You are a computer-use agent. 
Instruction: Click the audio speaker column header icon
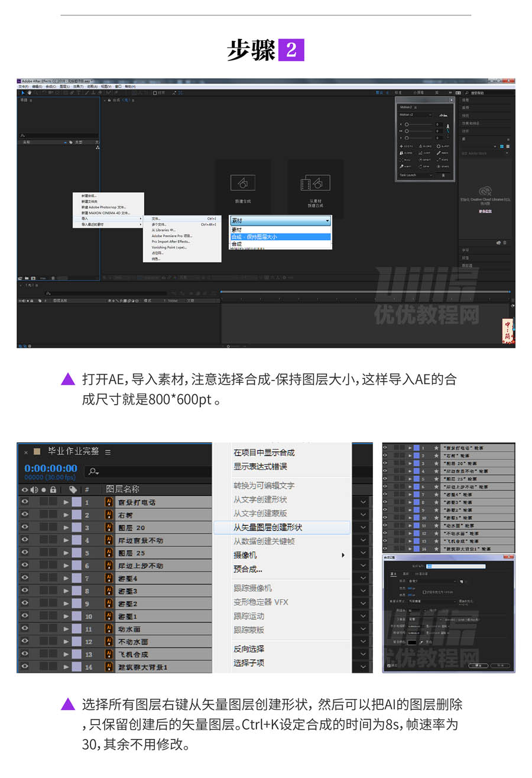[x=34, y=490]
